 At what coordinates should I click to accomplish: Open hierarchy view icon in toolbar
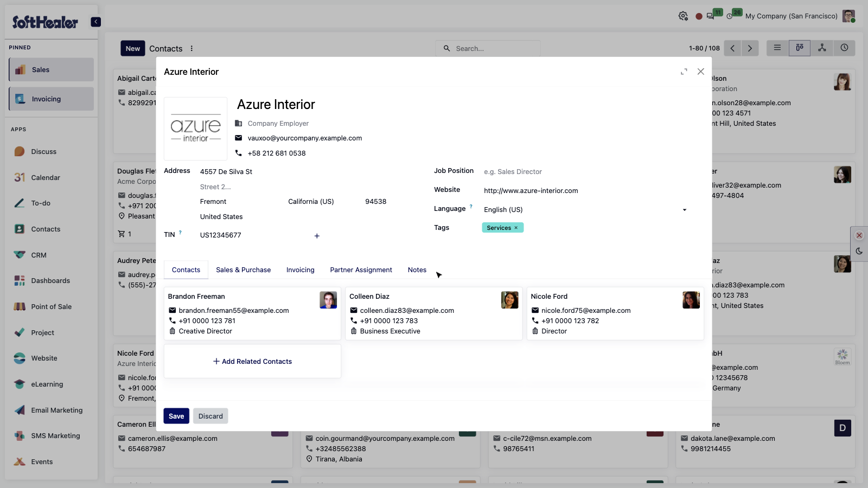pyautogui.click(x=822, y=48)
